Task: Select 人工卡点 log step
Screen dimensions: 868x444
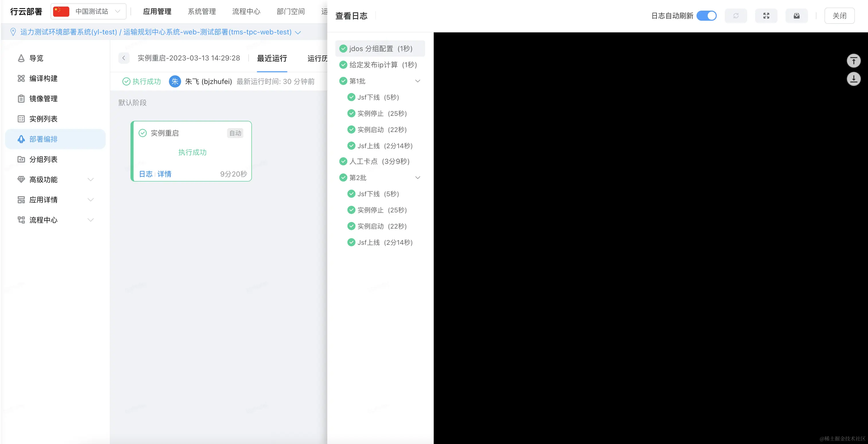Action: click(379, 161)
